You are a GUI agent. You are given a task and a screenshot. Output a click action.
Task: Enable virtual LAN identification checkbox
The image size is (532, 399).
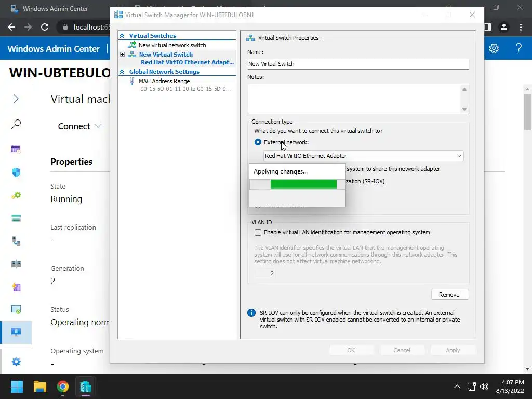pyautogui.click(x=258, y=232)
